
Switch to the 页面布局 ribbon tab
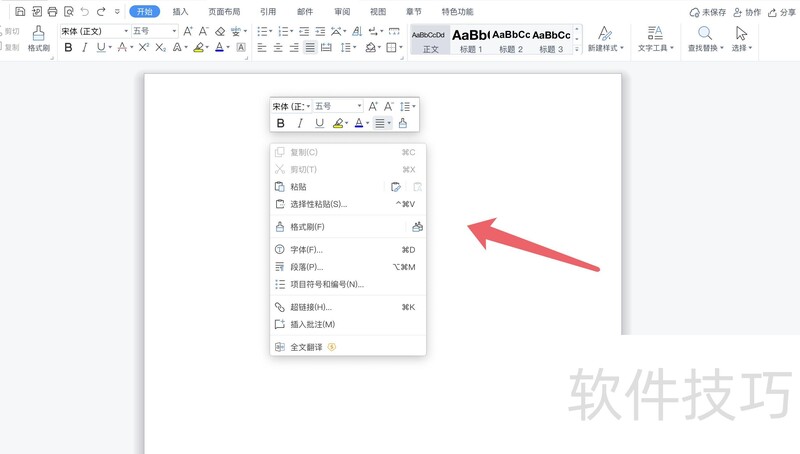coord(224,11)
